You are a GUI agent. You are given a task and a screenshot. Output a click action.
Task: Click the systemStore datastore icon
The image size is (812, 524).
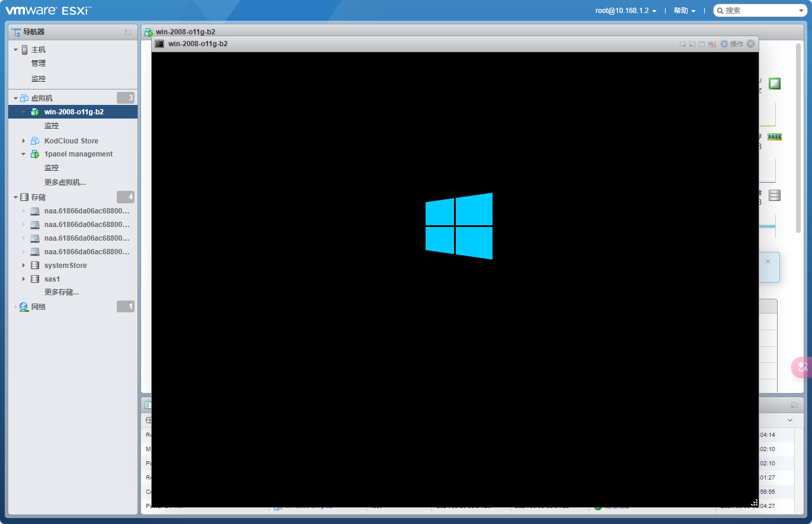tap(35, 266)
